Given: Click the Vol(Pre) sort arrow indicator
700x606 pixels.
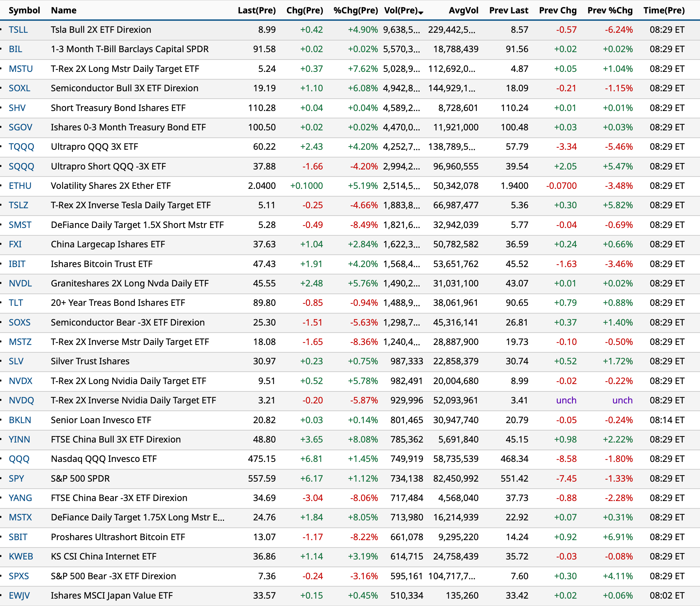Looking at the screenshot, I should [x=421, y=13].
